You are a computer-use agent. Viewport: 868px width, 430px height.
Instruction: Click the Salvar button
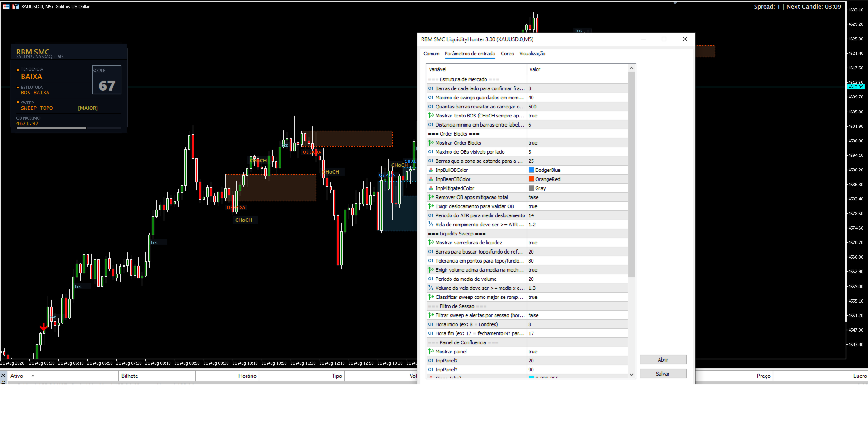coord(663,374)
